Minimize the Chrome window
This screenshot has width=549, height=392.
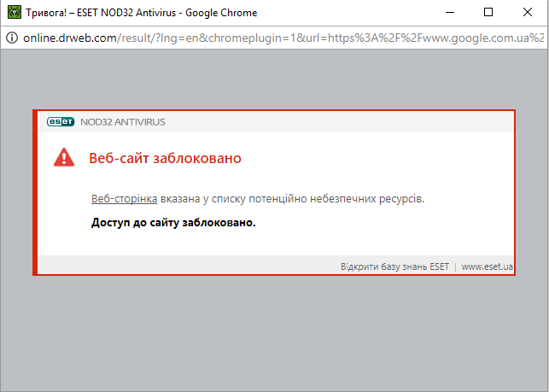coord(450,12)
